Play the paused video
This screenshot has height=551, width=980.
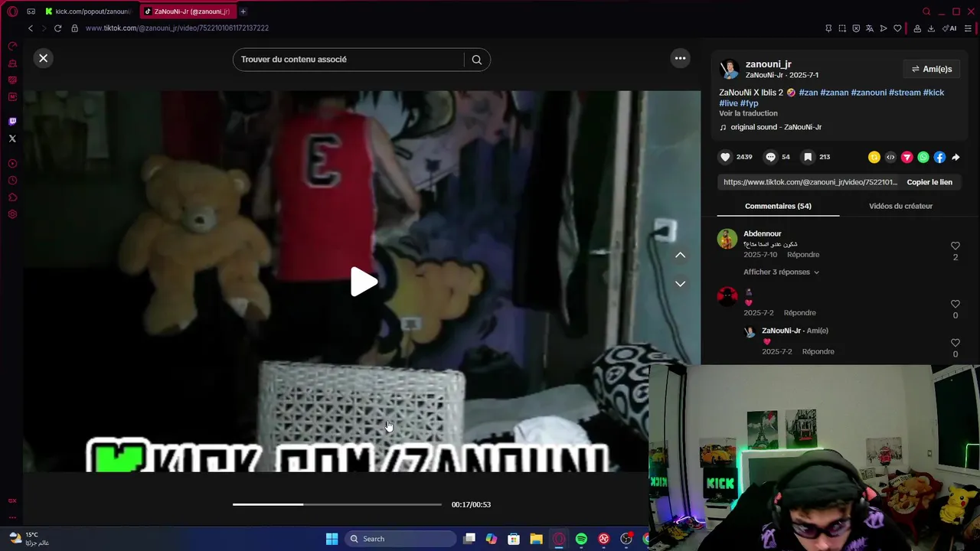point(363,282)
